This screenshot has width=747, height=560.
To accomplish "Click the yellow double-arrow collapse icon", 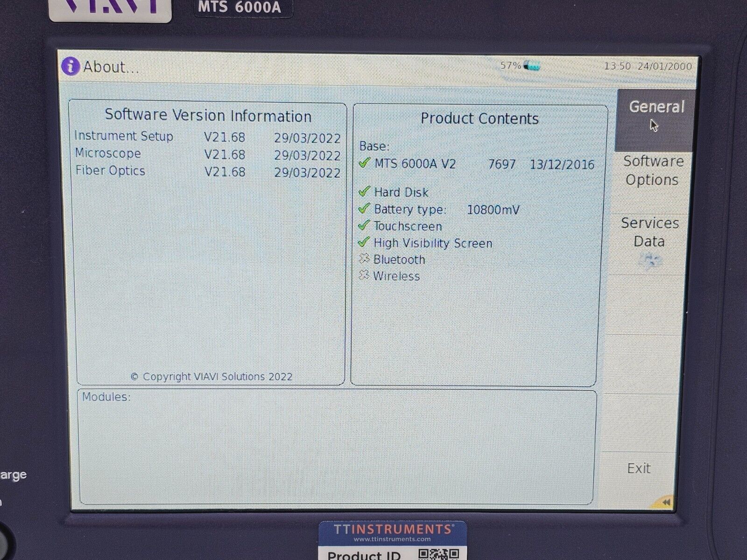I will tap(665, 502).
